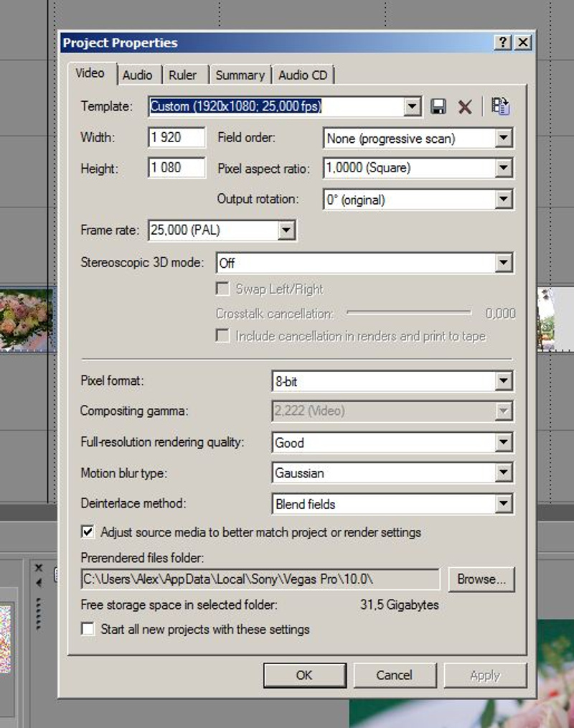Click the Match Media Settings icon
The image size is (574, 728).
point(501,106)
